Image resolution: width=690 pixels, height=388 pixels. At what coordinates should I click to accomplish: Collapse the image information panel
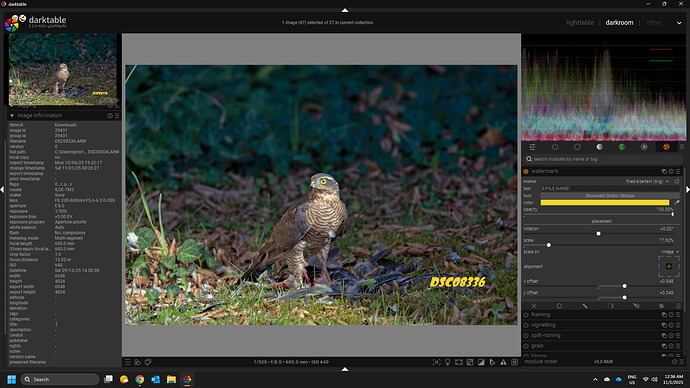[x=12, y=115]
